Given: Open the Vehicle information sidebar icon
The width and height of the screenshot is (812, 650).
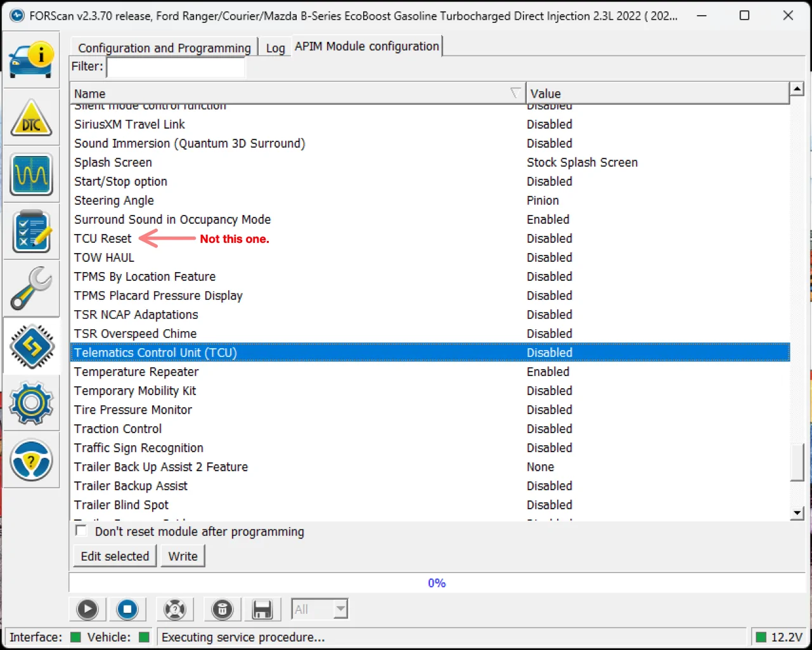Looking at the screenshot, I should coord(31,60).
